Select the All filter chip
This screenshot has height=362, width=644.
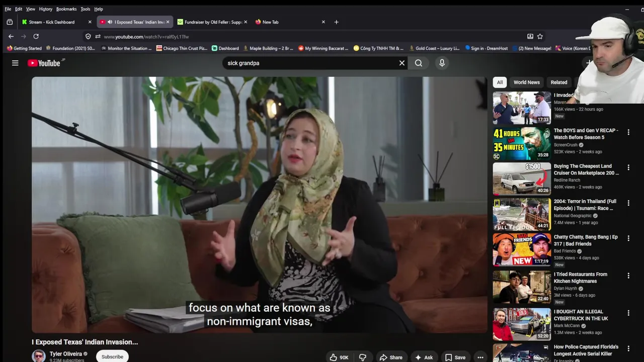click(500, 82)
